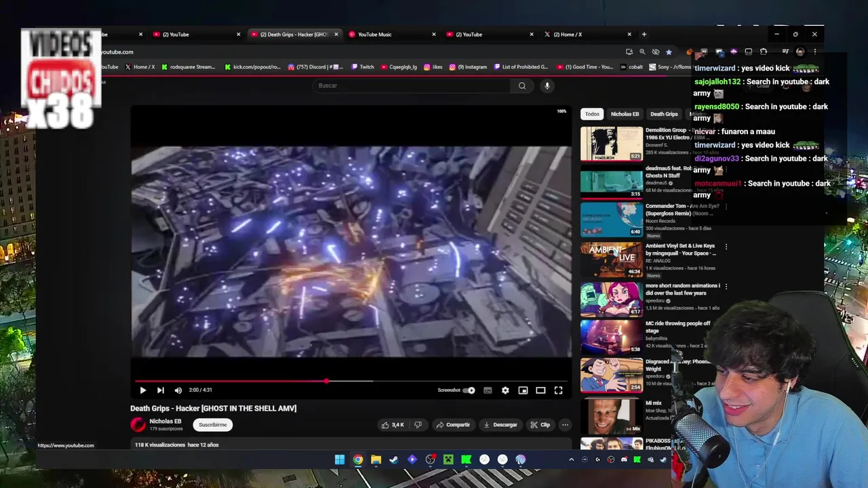Switch to the Death Grips Hacker tab

point(294,35)
